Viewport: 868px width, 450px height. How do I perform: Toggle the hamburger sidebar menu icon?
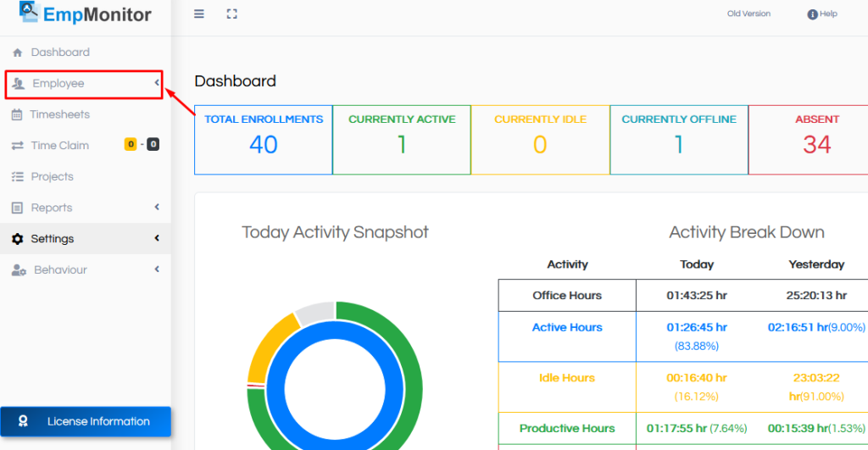(198, 14)
